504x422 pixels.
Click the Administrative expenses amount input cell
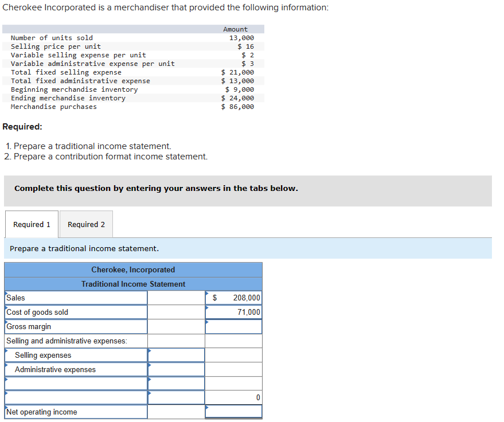click(x=176, y=370)
